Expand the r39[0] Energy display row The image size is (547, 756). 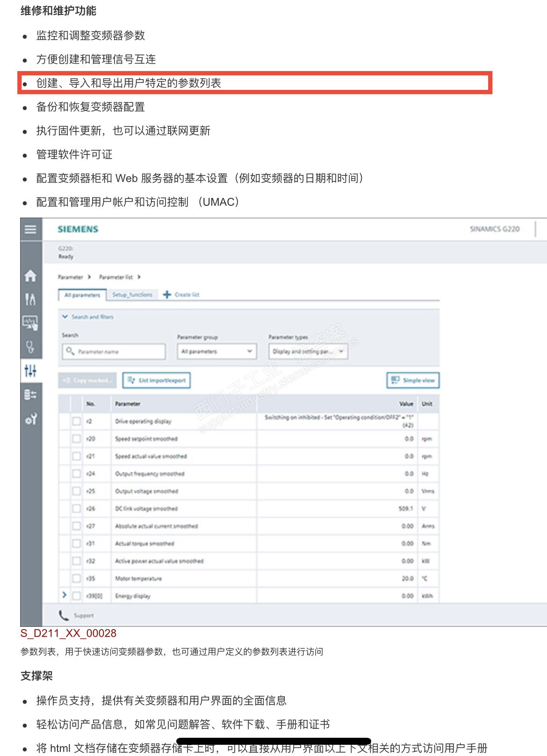tap(64, 595)
